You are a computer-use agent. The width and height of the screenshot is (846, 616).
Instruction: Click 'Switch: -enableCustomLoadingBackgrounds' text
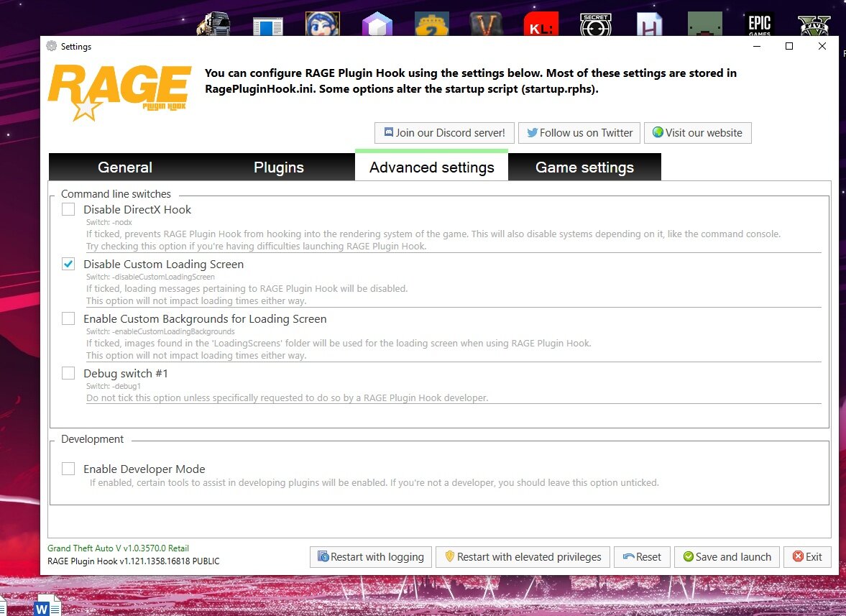160,331
